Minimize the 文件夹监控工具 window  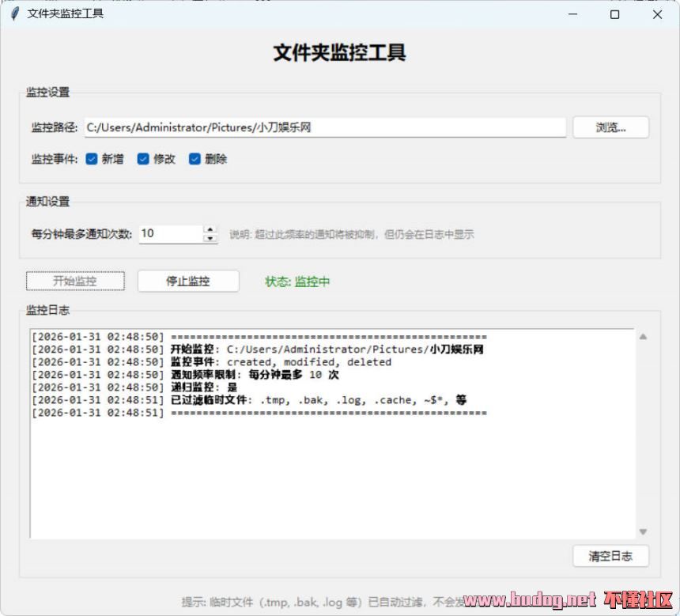pos(572,14)
